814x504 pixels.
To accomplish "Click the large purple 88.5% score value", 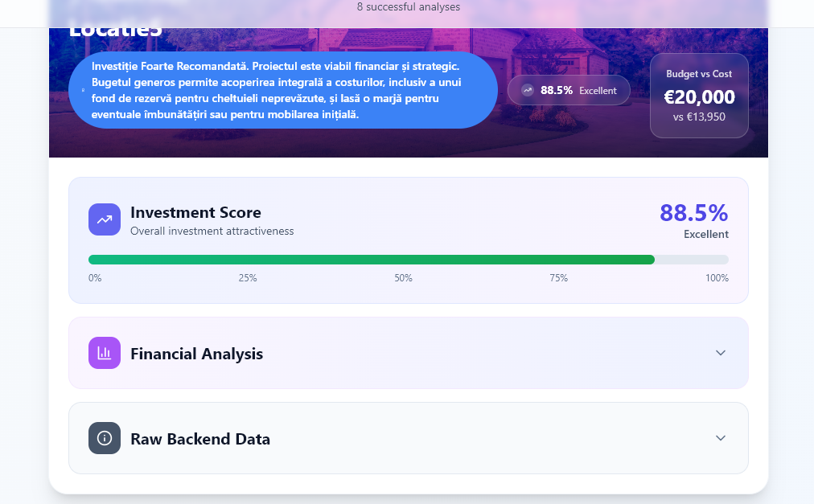I will coord(693,213).
